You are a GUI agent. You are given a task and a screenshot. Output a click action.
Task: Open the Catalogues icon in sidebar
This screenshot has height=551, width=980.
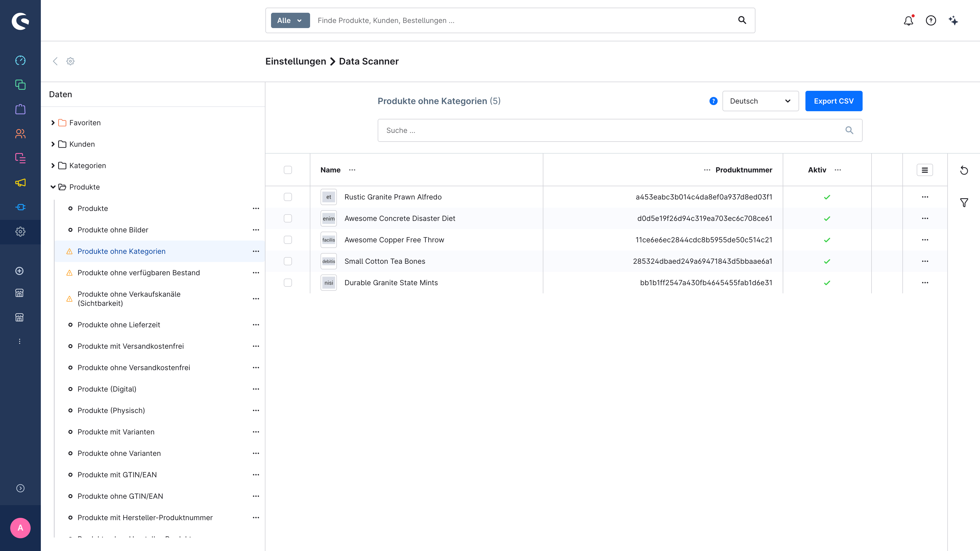20,85
